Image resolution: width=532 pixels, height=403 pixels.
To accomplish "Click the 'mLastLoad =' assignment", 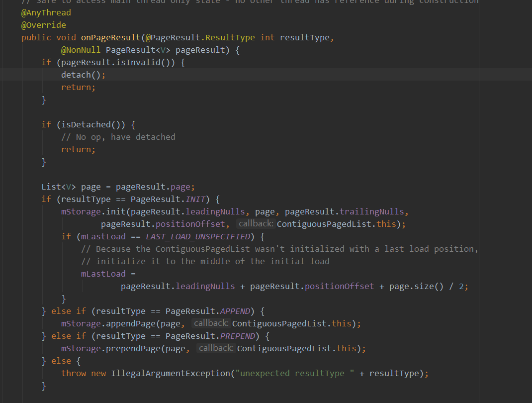I will [108, 274].
